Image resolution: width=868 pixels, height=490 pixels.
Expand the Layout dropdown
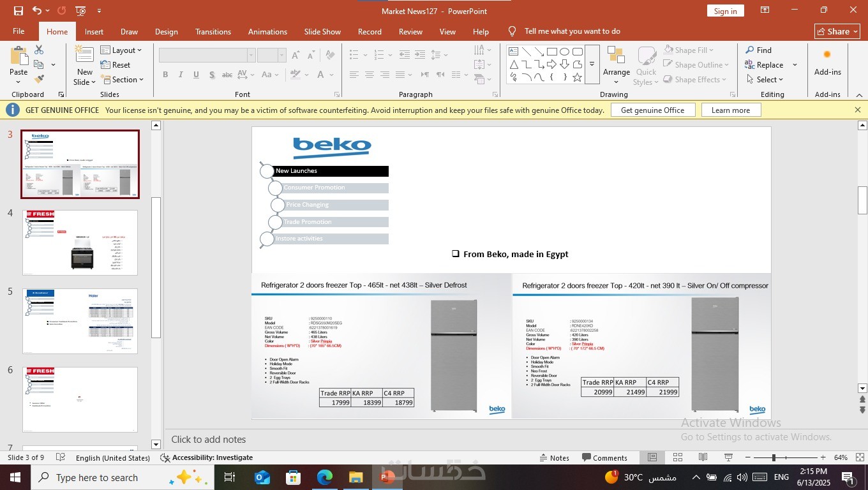click(121, 50)
